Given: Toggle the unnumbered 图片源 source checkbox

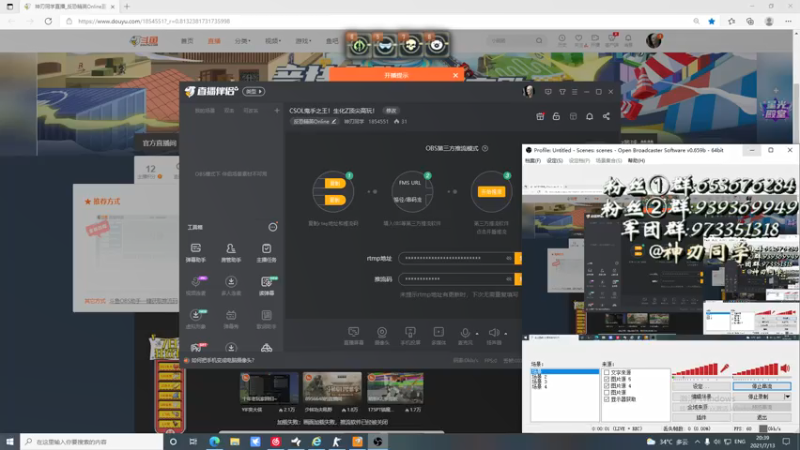Looking at the screenshot, I should [606, 393].
